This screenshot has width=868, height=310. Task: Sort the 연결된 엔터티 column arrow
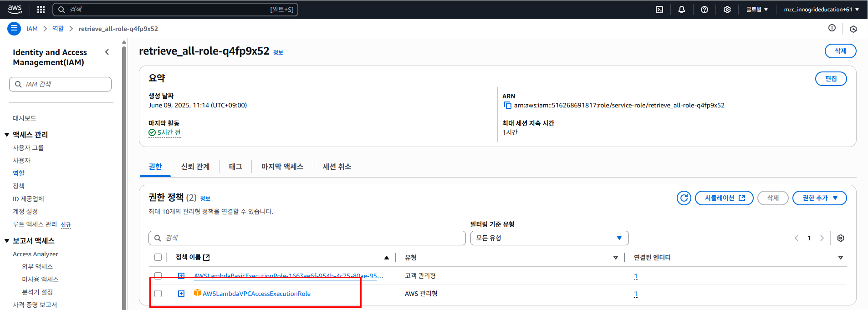coord(841,258)
